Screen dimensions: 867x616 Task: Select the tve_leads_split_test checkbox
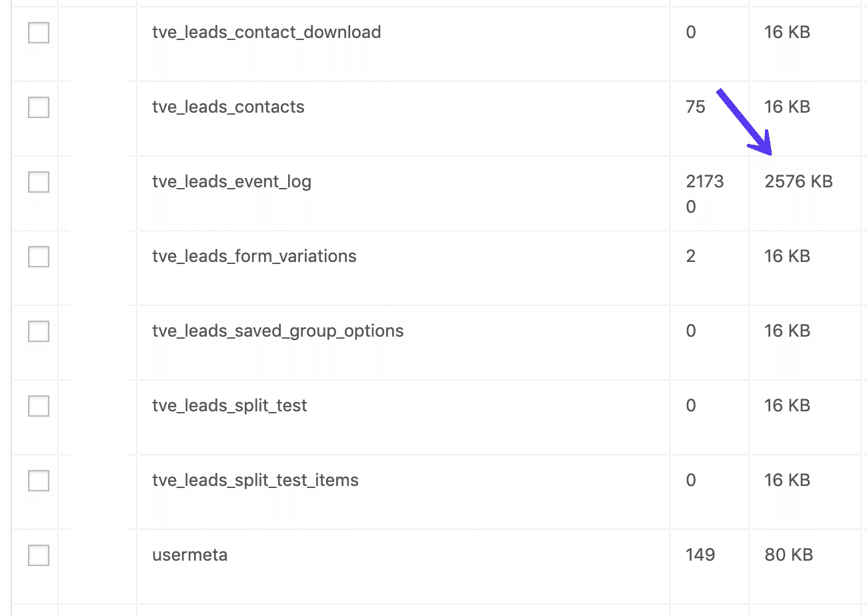tap(38, 405)
